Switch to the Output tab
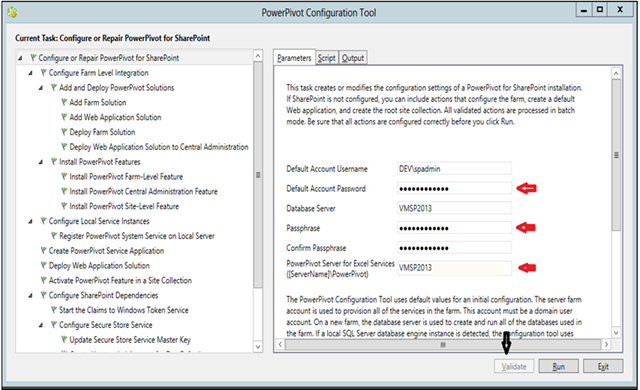Screen dimensions: 640x390 [x=353, y=58]
